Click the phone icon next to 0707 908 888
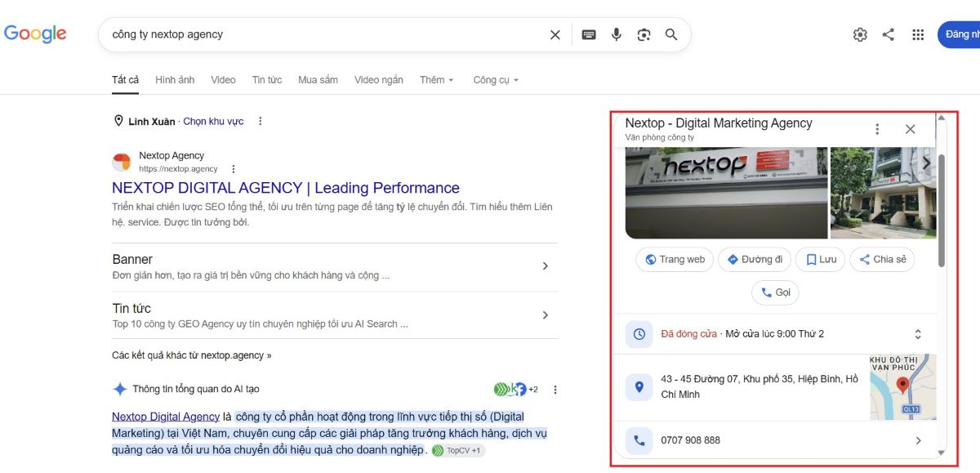The height and width of the screenshot is (473, 980). coord(639,440)
